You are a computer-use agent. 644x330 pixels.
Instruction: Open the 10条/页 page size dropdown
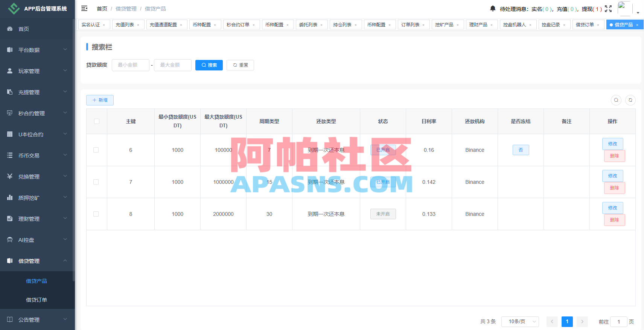pyautogui.click(x=520, y=322)
